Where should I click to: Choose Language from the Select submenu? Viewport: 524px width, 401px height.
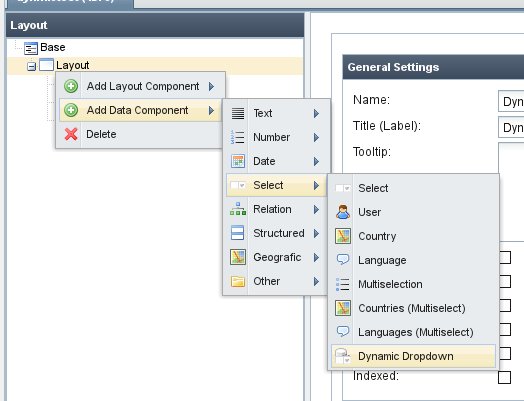413,260
